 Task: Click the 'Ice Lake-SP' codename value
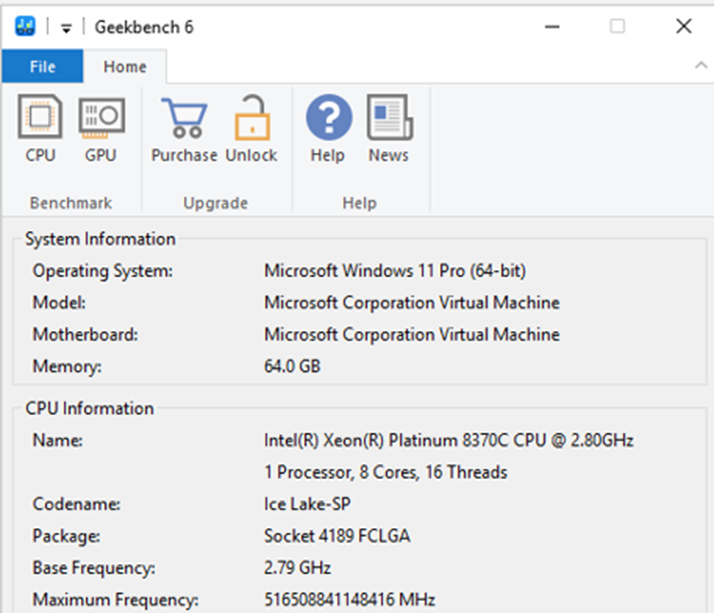pos(307,504)
